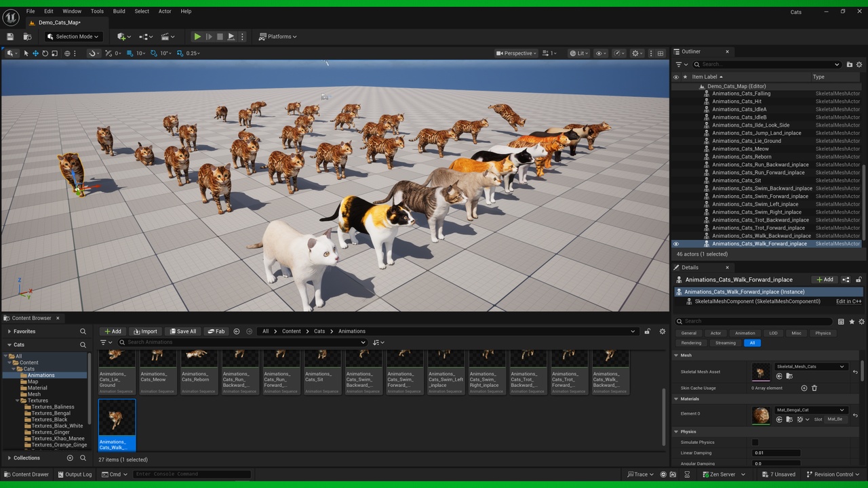Click the lock icon in Details panel
Viewport: 868px width, 488px height.
pyautogui.click(x=859, y=280)
